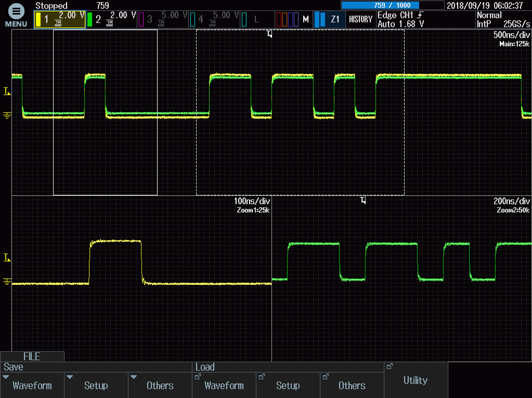Click the history progress bar 759 / 1000

click(392, 5)
